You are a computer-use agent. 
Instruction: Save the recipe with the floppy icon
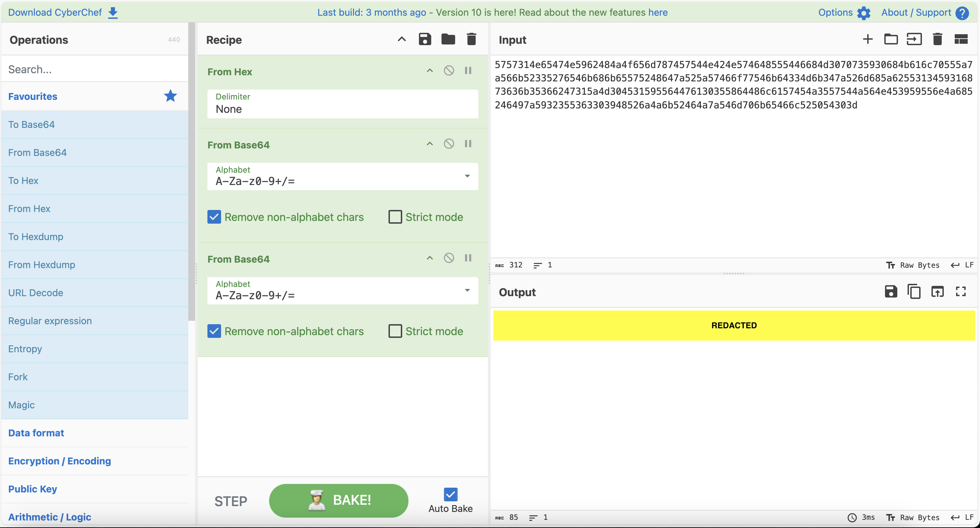coord(425,39)
